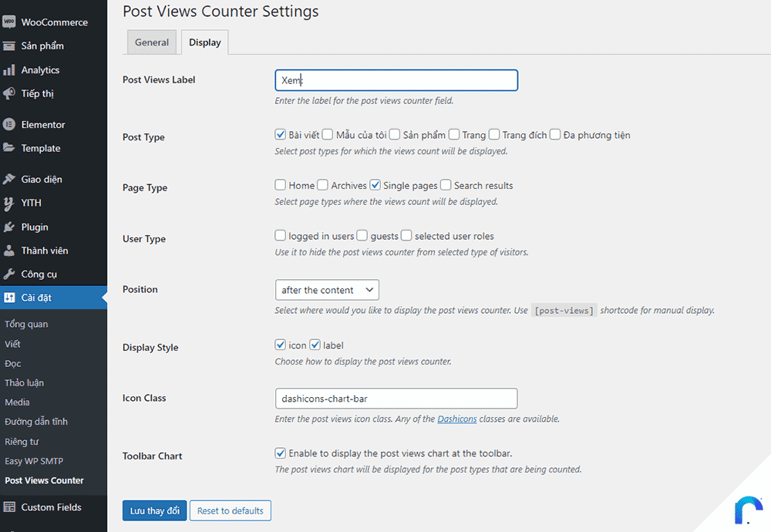Image resolution: width=771 pixels, height=532 pixels.
Task: Click the Template folder icon
Action: tap(8, 148)
